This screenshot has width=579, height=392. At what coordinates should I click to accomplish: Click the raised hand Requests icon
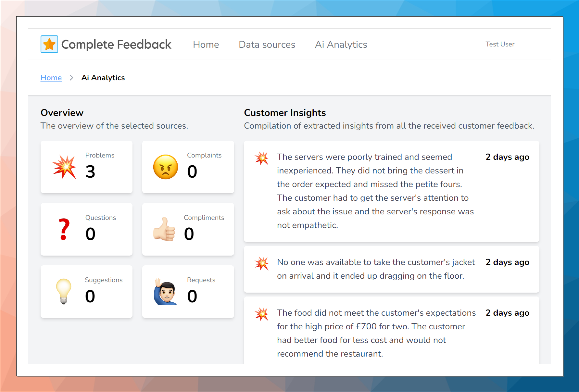click(165, 292)
